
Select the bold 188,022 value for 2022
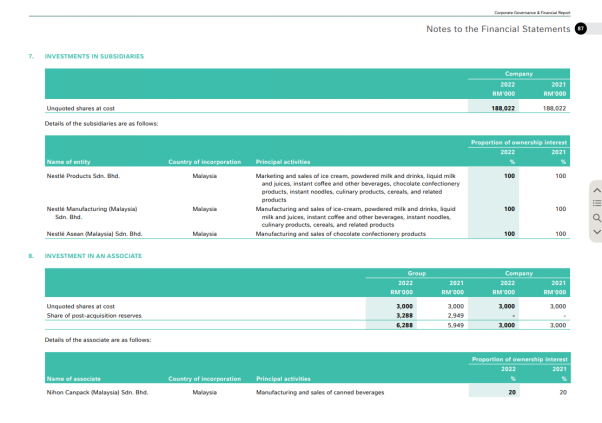click(503, 108)
